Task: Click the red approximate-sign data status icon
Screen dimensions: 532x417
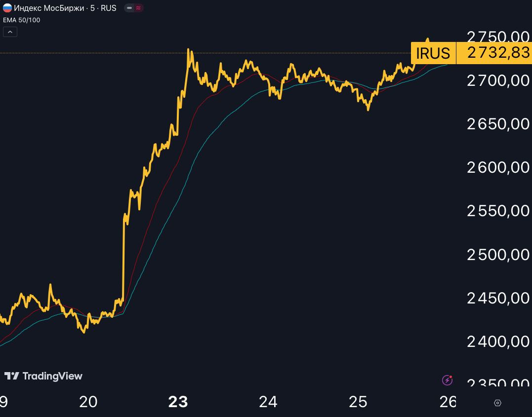Action: 138,8
